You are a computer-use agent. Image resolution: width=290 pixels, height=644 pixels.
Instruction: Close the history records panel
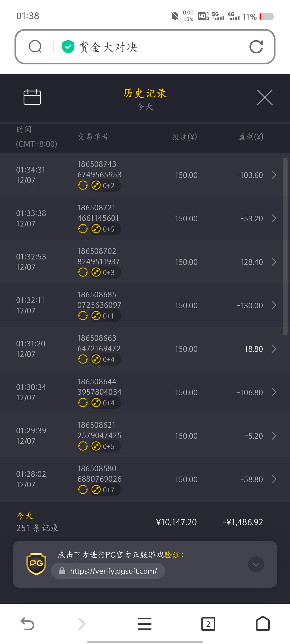(265, 97)
